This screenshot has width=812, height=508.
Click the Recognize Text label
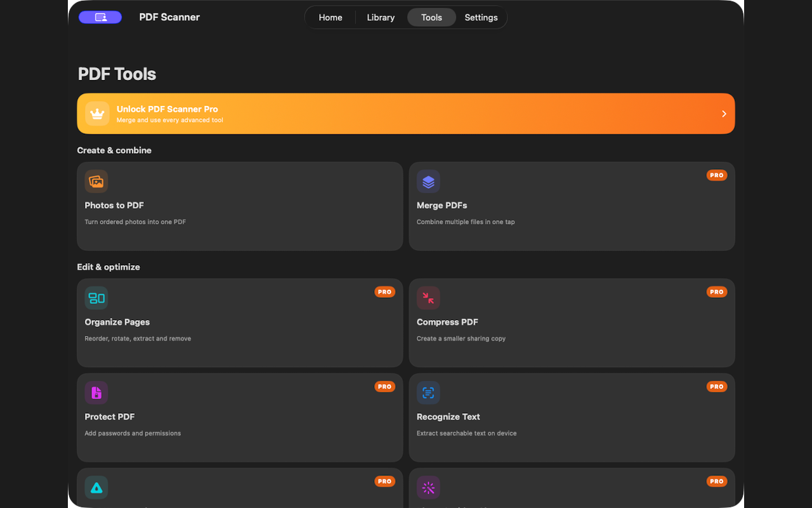(x=449, y=417)
